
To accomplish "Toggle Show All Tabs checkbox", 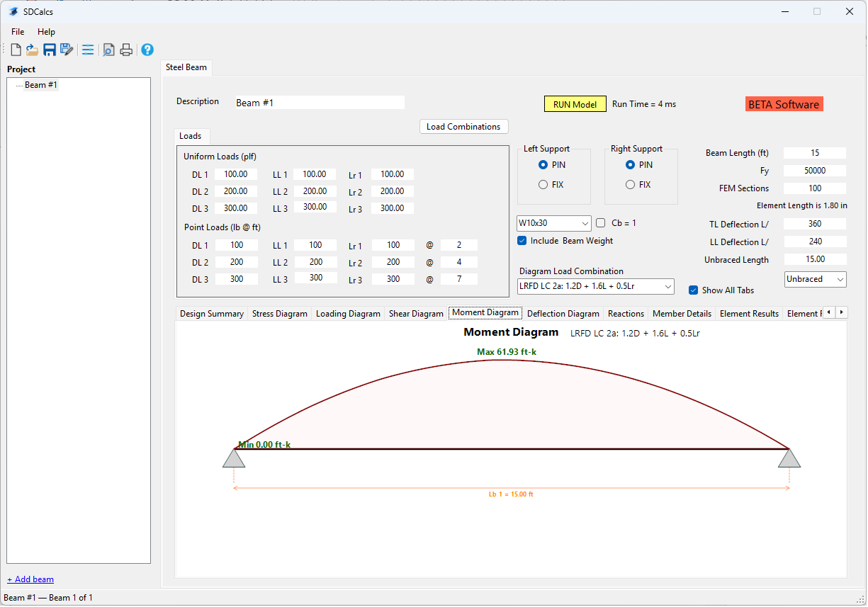I will pos(694,290).
